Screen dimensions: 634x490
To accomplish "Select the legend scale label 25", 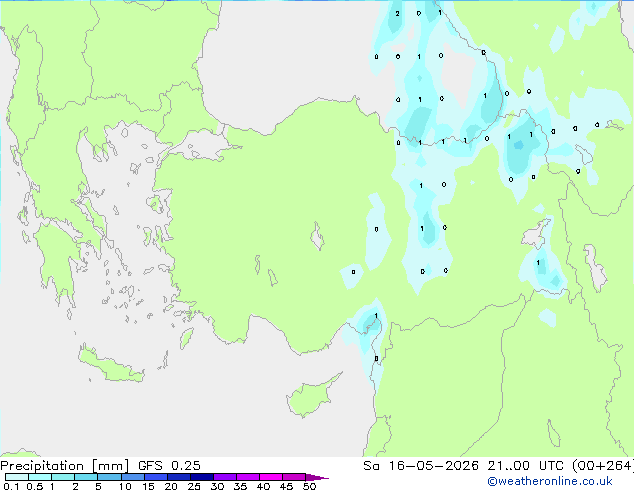I will (x=194, y=486).
